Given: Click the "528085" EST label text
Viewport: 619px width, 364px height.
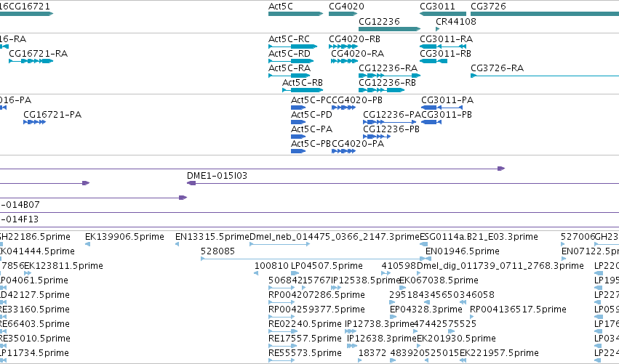Looking at the screenshot, I should coord(218,251).
